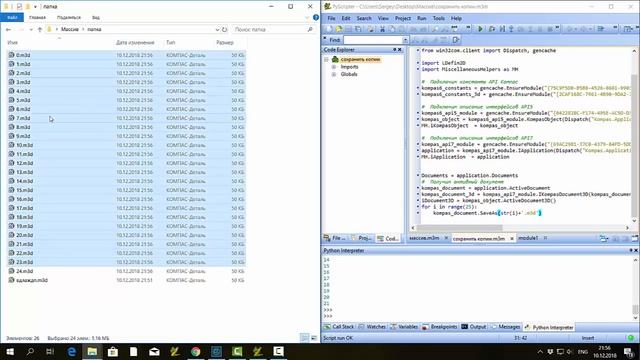The height and width of the screenshot is (360, 640).
Task: Open the Find text box dropdown
Action: coord(405,40)
